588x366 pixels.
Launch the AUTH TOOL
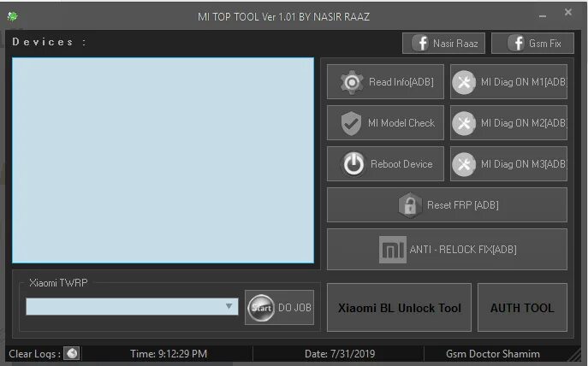pos(522,308)
